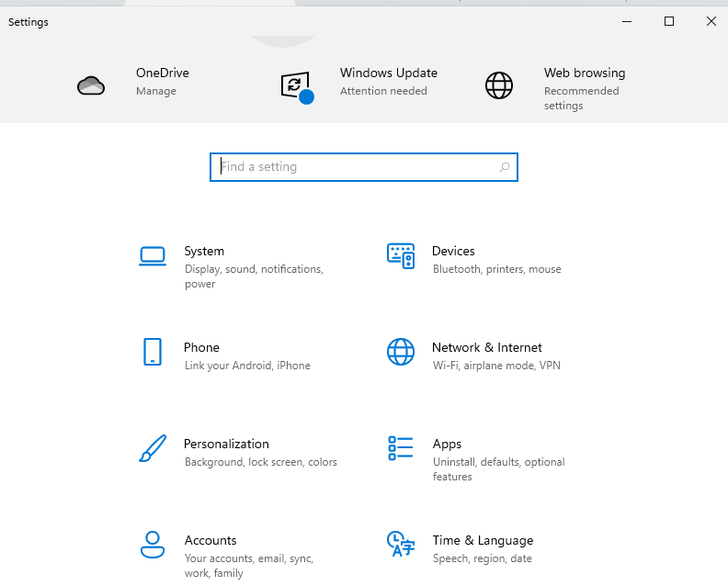Open the Network & Internet heading
This screenshot has height=586, width=728.
pos(487,347)
